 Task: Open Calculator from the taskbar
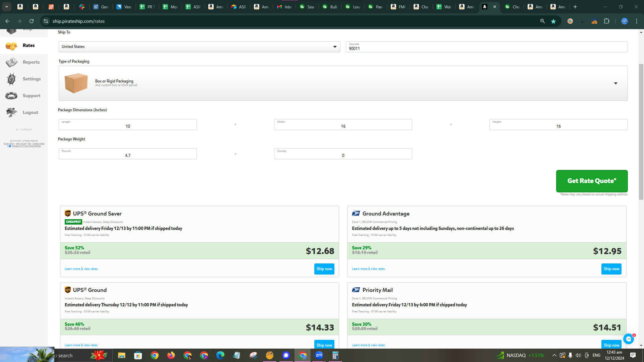pyautogui.click(x=335, y=355)
